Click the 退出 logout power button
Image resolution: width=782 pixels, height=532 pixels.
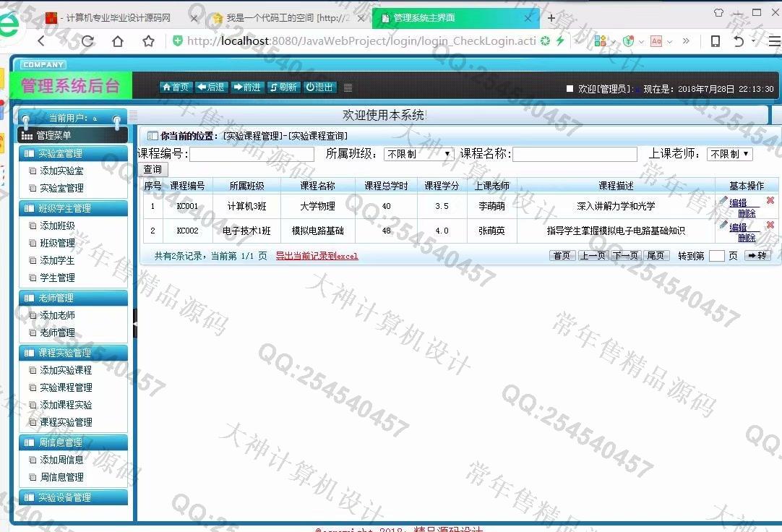[x=319, y=87]
